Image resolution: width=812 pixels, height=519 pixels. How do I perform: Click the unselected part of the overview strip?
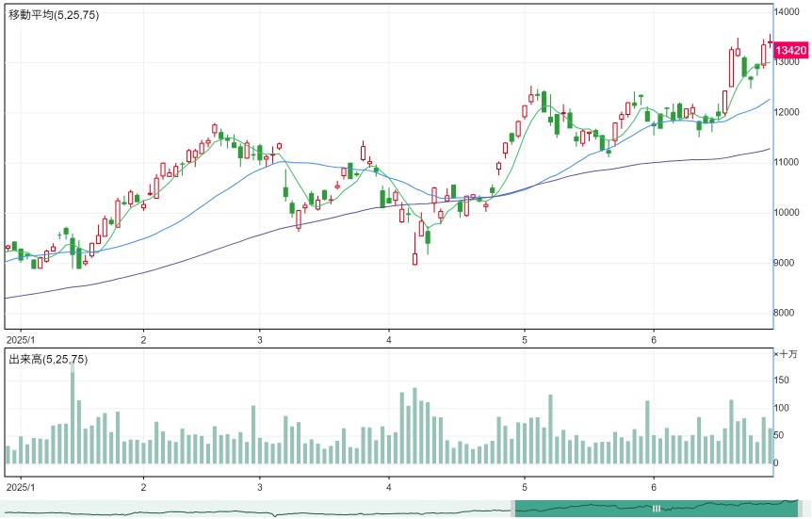click(254, 509)
